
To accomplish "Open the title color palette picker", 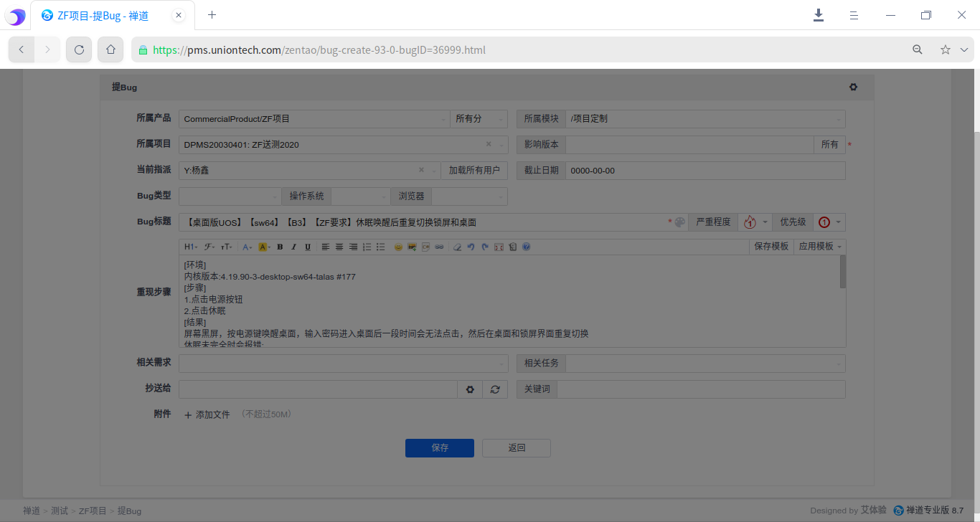I will click(x=679, y=222).
